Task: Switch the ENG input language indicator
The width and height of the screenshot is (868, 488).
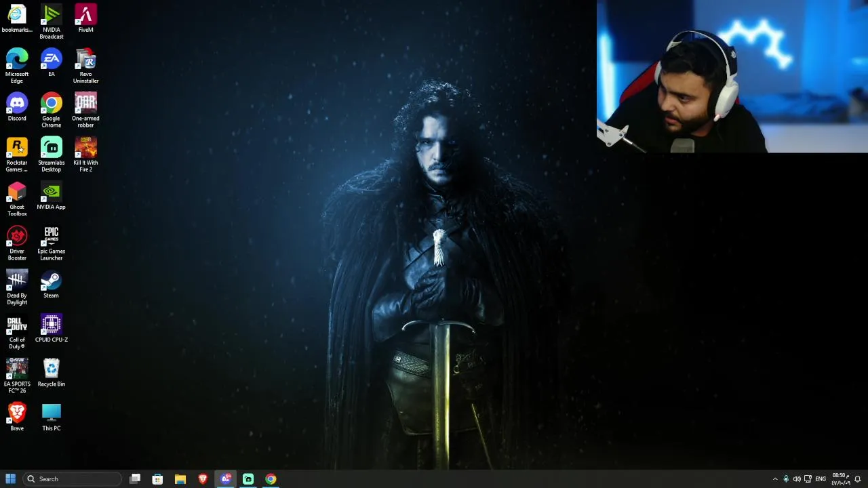Action: [821, 479]
